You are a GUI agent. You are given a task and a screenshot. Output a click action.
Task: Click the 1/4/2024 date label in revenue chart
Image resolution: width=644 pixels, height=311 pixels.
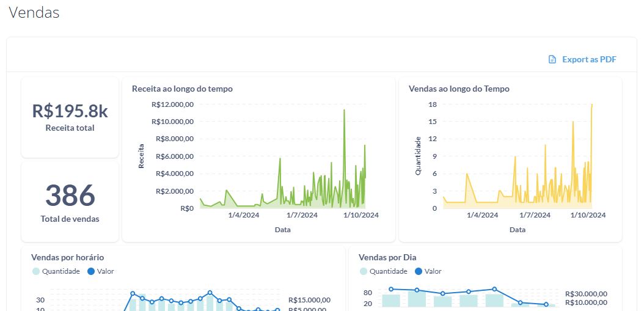(x=244, y=215)
